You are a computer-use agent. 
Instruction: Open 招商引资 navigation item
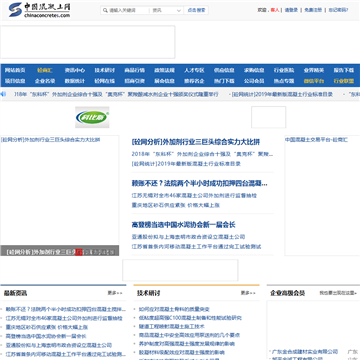[x=135, y=81]
